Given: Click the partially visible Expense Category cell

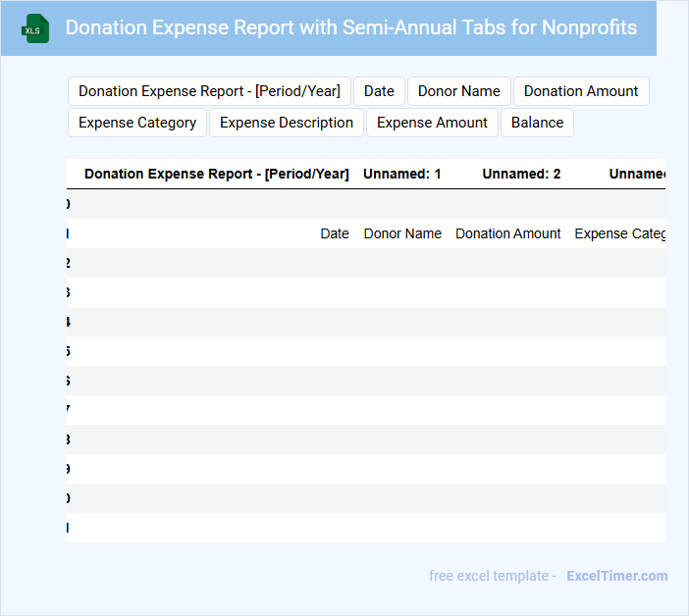Looking at the screenshot, I should tap(619, 233).
